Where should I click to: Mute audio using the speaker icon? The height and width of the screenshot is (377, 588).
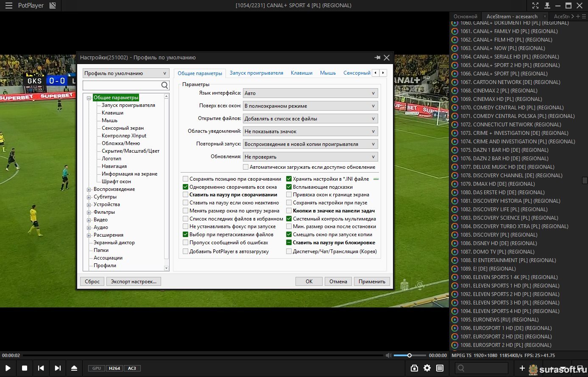(388, 355)
